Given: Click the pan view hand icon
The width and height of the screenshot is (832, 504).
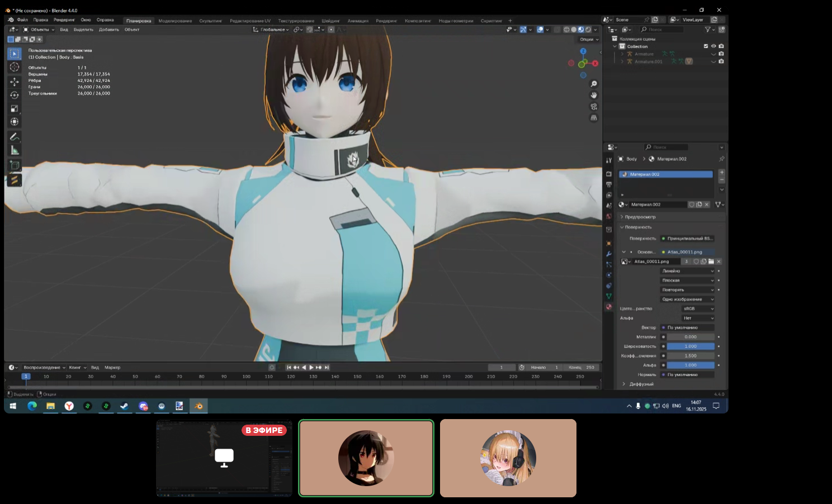Looking at the screenshot, I should tap(594, 95).
